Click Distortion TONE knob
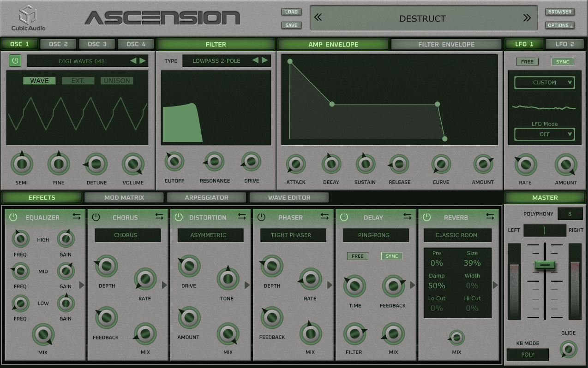The image size is (588, 368). (228, 279)
